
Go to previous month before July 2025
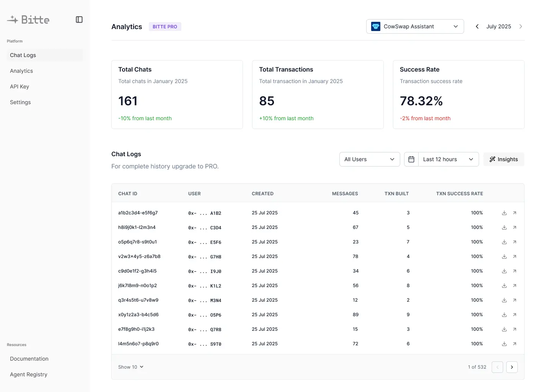(x=477, y=26)
